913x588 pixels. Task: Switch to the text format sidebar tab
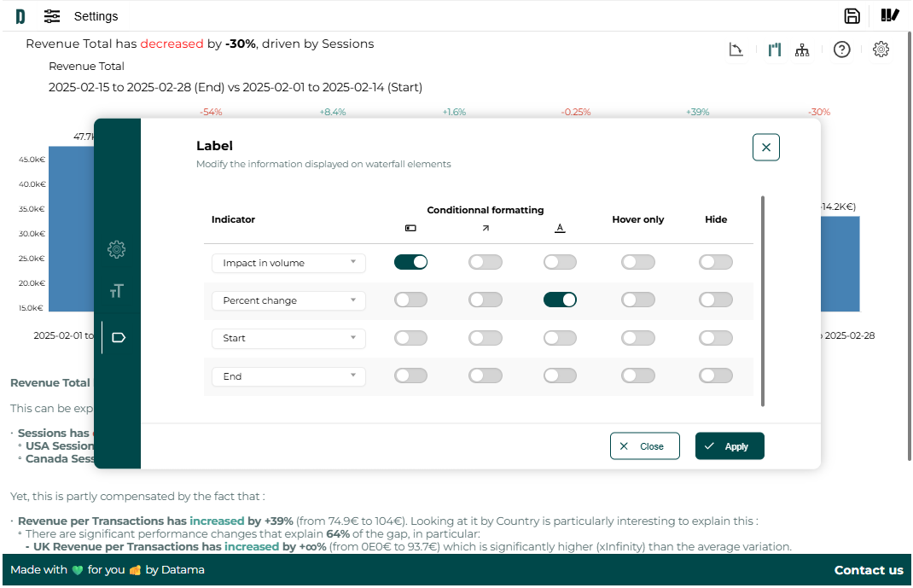pyautogui.click(x=117, y=291)
